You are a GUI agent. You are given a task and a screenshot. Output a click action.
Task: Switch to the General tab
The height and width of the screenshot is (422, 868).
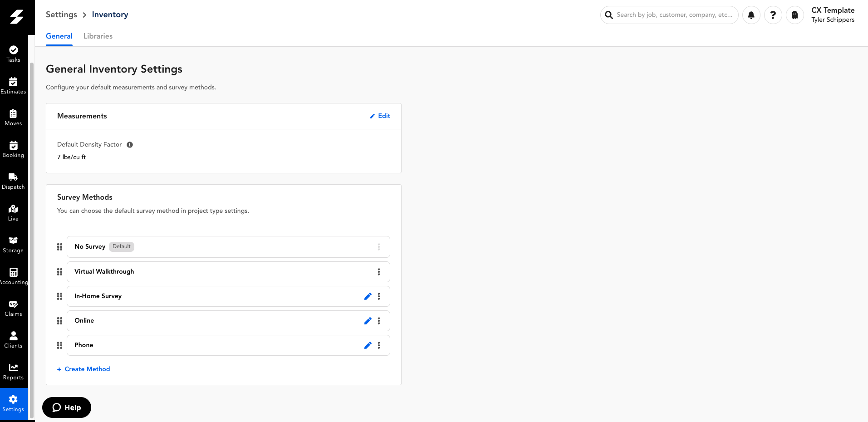point(59,36)
